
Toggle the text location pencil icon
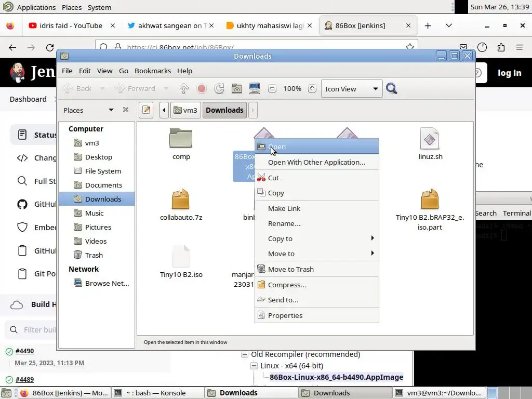[x=146, y=110]
